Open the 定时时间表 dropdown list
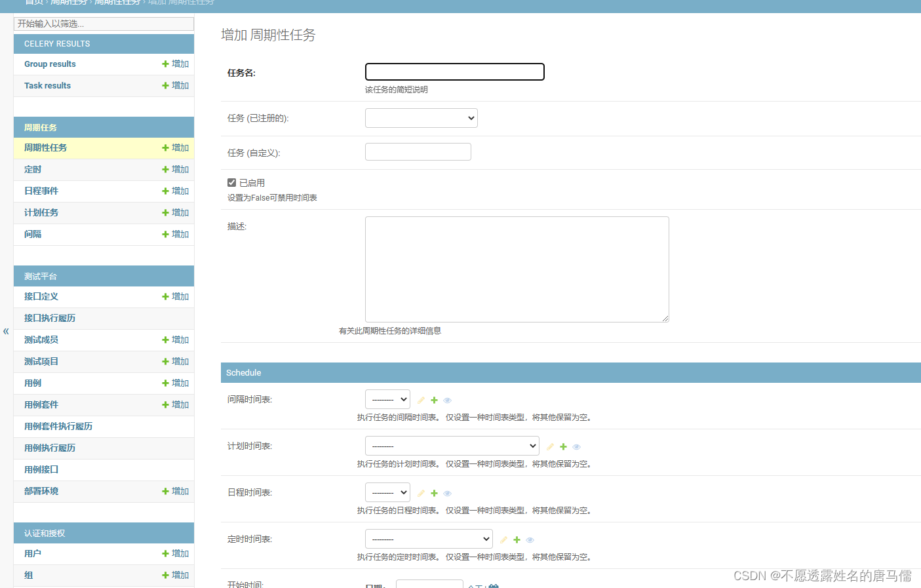 point(429,539)
